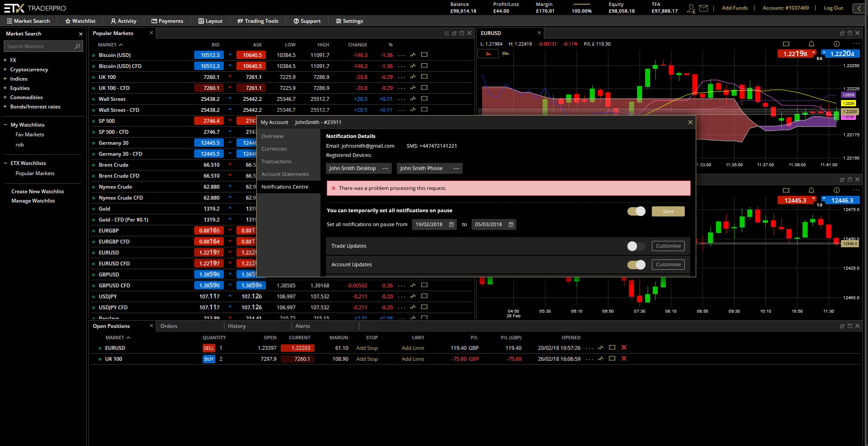
Task: Switch to the Orders tab
Action: (169, 326)
